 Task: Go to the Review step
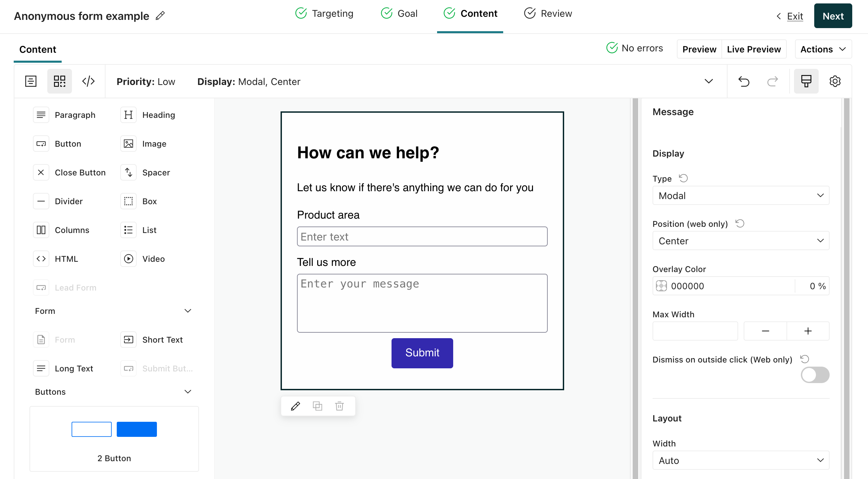click(x=548, y=13)
